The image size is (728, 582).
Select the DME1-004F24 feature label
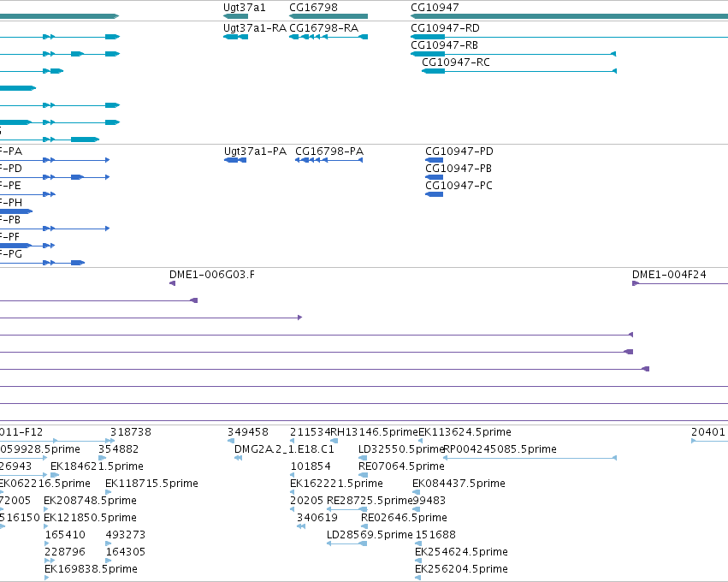[x=669, y=275]
